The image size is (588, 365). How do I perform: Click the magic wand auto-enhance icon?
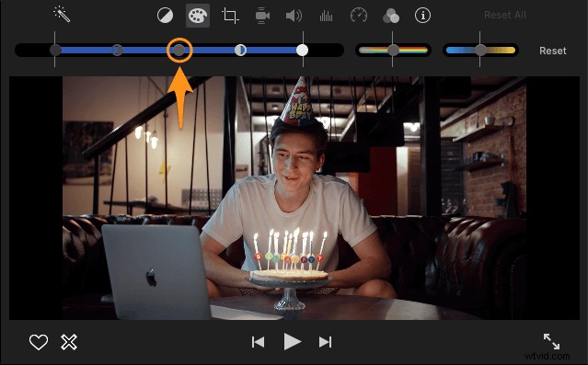62,15
